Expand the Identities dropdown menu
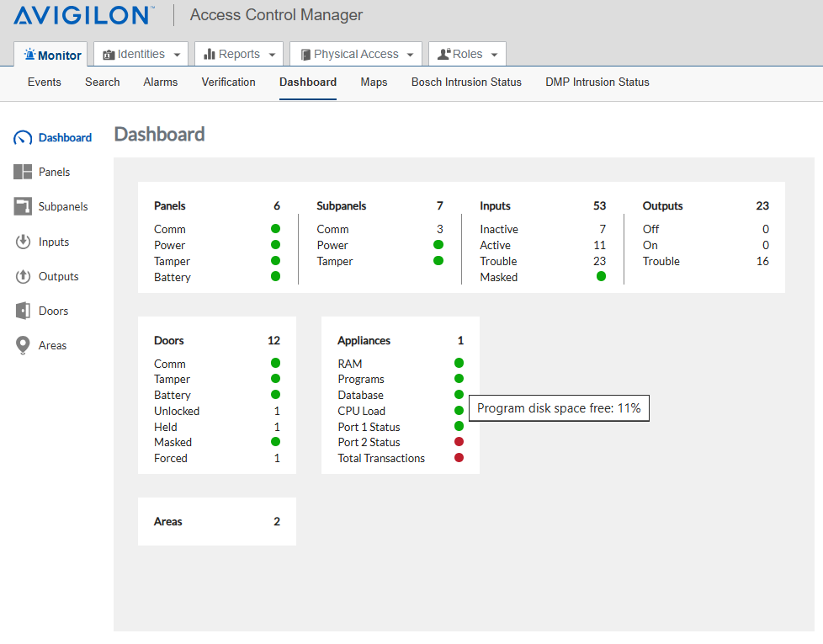Image resolution: width=823 pixels, height=644 pixels. click(x=141, y=55)
